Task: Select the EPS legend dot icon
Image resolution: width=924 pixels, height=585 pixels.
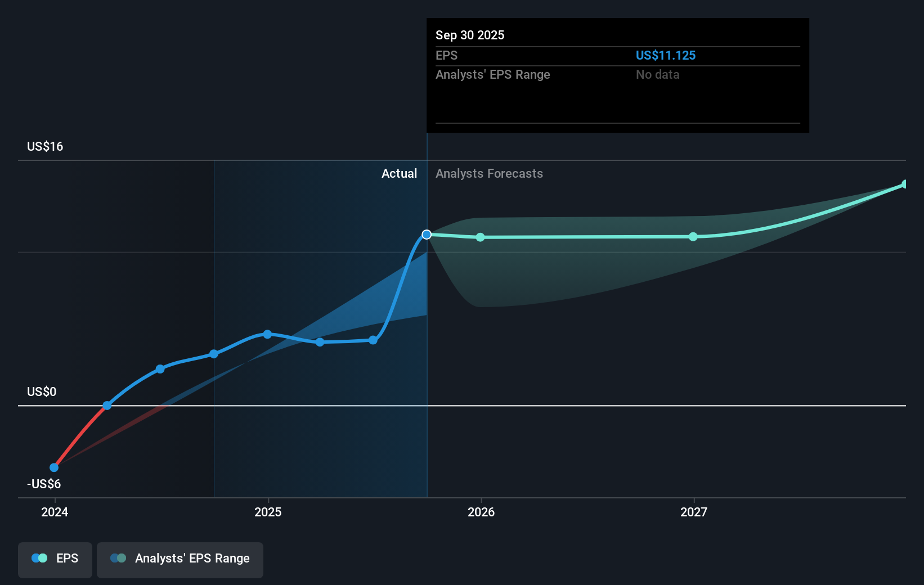Action: tap(38, 557)
